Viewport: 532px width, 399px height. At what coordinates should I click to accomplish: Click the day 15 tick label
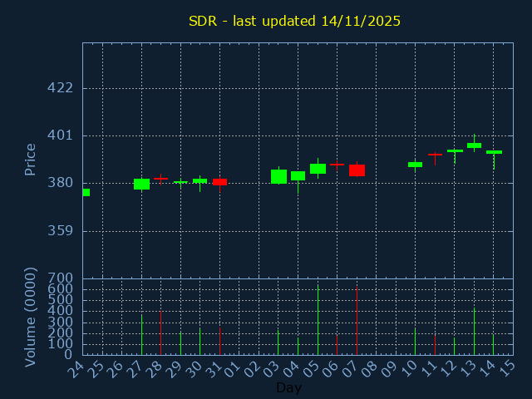click(508, 368)
